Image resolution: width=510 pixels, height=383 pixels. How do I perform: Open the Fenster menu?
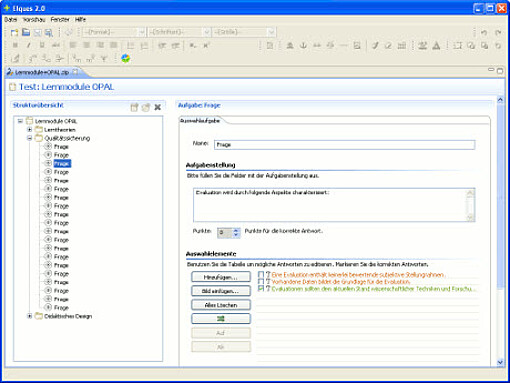60,20
